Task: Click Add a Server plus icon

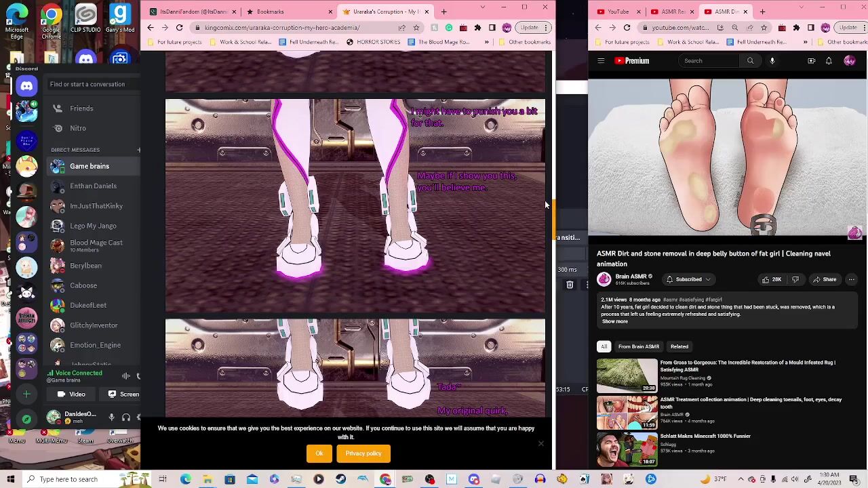Action: [26, 394]
